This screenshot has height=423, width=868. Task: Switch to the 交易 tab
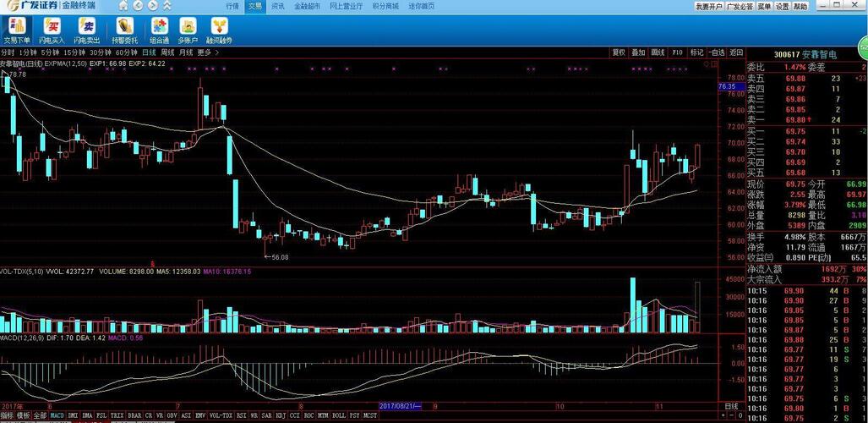(x=254, y=6)
